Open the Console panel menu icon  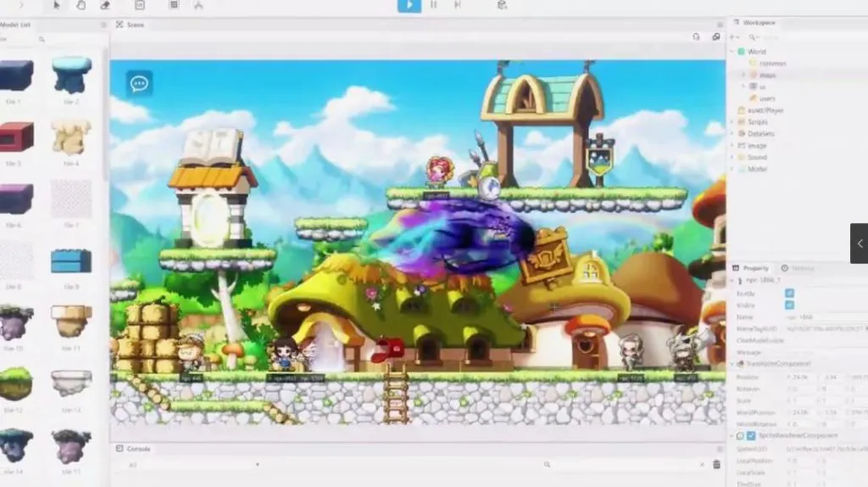tap(720, 449)
